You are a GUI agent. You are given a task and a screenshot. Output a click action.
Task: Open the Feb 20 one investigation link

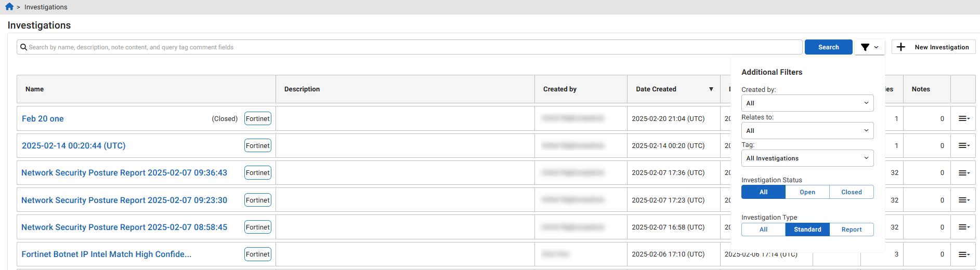click(x=43, y=119)
